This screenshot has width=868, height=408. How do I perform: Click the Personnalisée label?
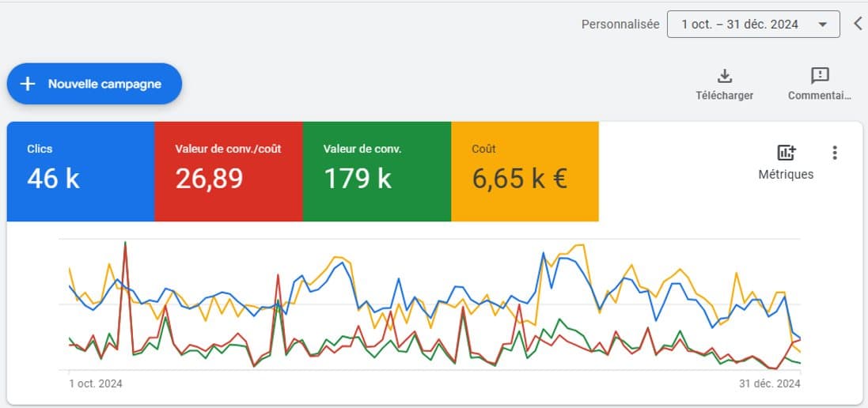coord(620,25)
